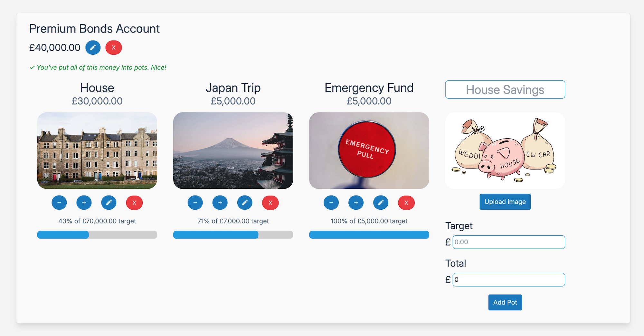Image resolution: width=644 pixels, height=336 pixels.
Task: Click the House pot progress bar
Action: pos(97,235)
